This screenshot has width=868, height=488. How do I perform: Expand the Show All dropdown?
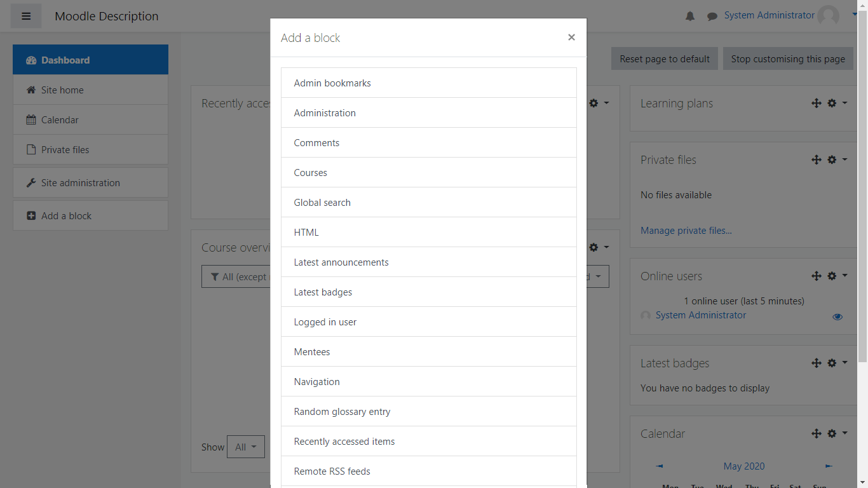(x=245, y=447)
